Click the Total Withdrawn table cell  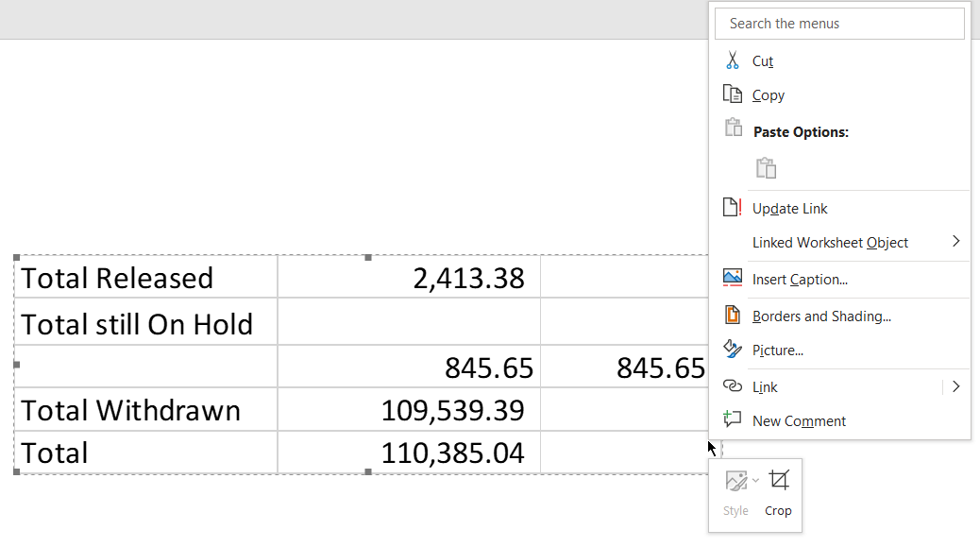[145, 410]
